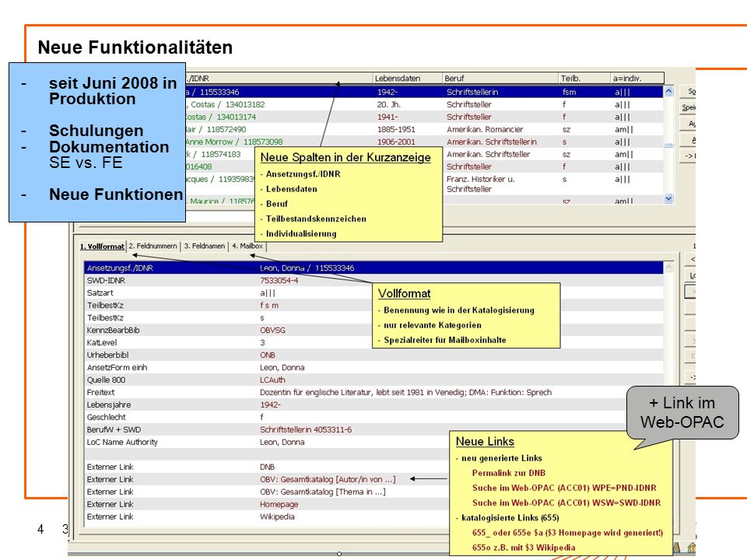Open the Feldnummern tab
Viewport: 747px width, 560px height.
[153, 247]
